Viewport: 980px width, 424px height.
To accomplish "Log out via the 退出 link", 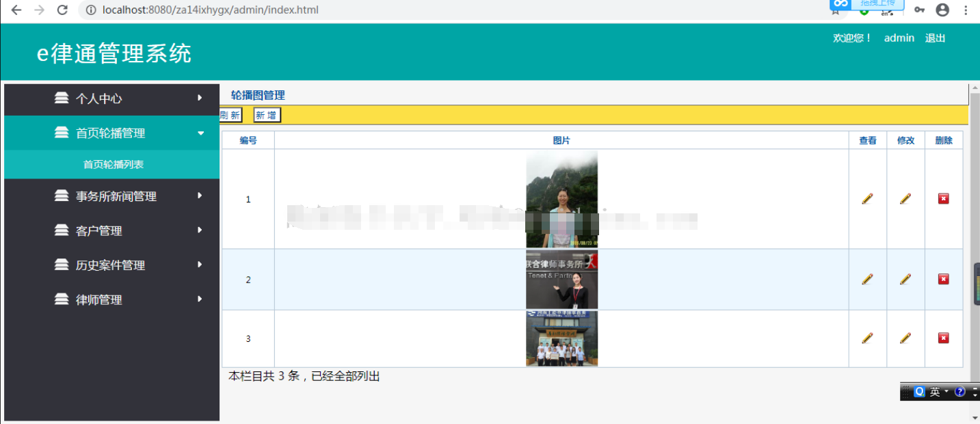I will tap(935, 38).
